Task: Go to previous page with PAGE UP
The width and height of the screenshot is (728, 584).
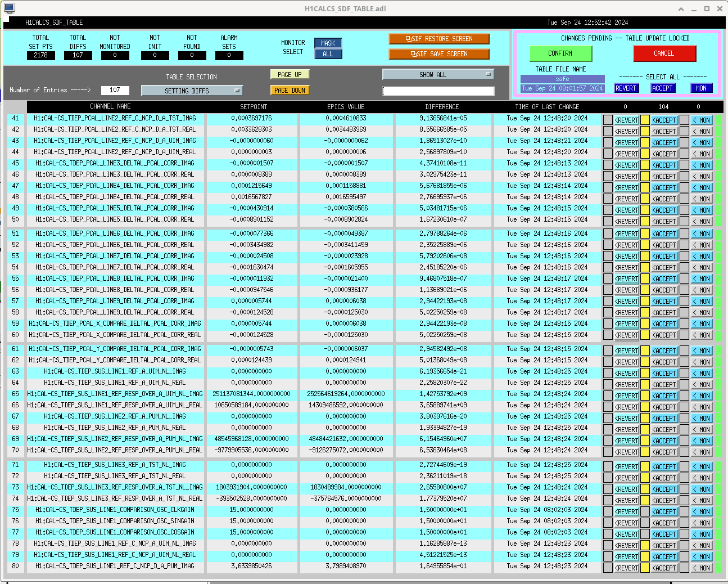Action: point(290,74)
